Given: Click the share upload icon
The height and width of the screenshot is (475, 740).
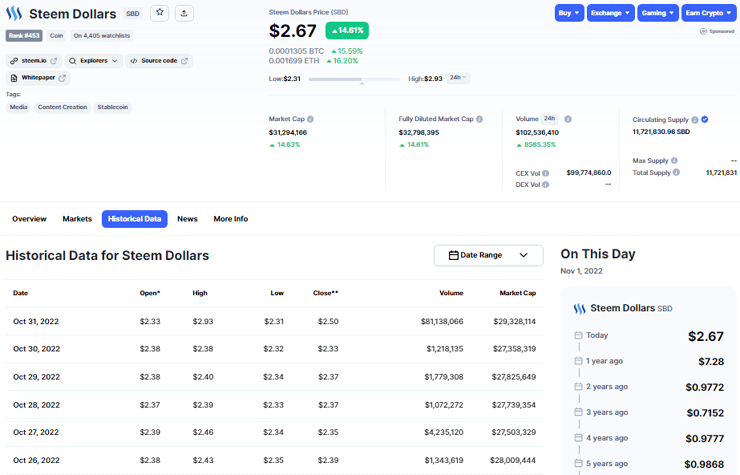Looking at the screenshot, I should (184, 13).
